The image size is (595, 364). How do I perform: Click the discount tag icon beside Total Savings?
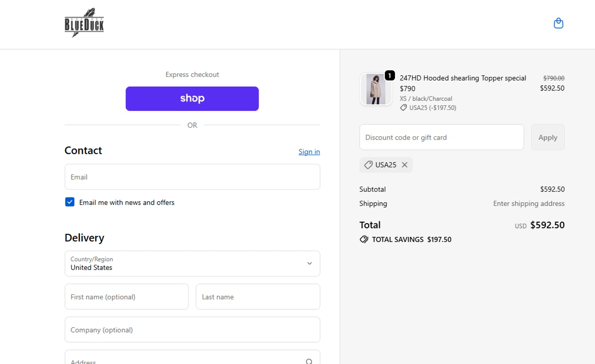click(x=364, y=239)
